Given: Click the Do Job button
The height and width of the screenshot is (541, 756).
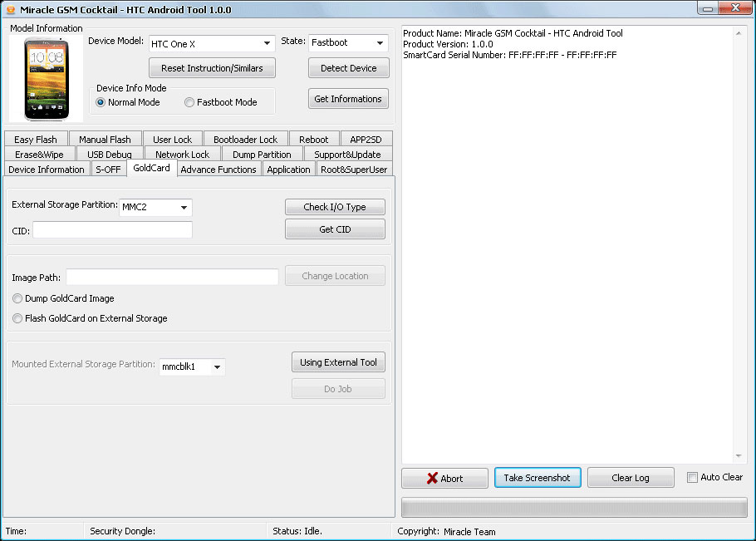Looking at the screenshot, I should click(338, 389).
